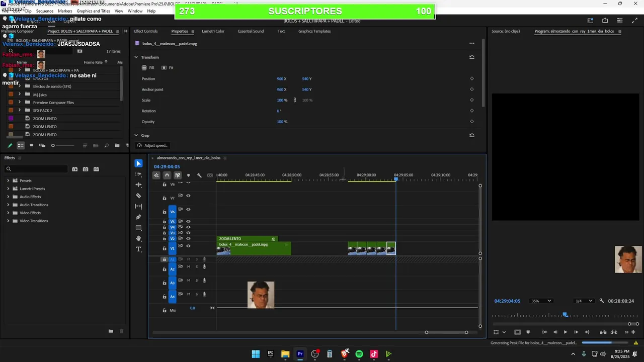This screenshot has height=362, width=644.
Task: Toggle lock on track V1
Action: click(164, 248)
